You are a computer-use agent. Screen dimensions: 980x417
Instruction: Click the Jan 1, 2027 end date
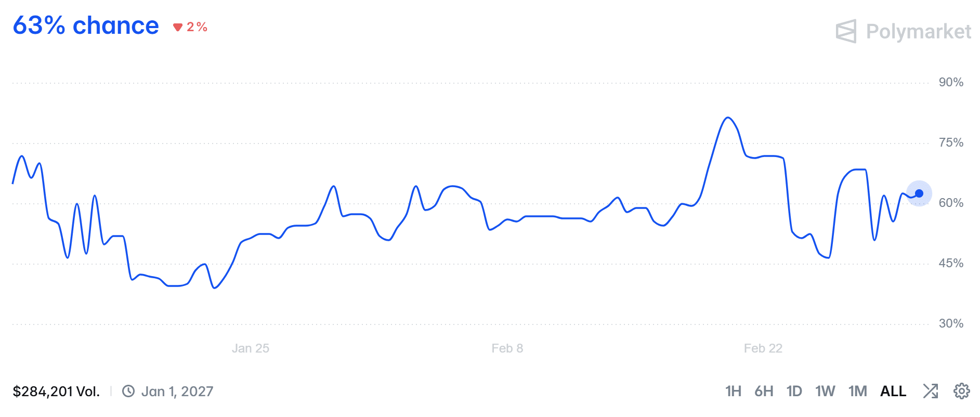tap(177, 392)
